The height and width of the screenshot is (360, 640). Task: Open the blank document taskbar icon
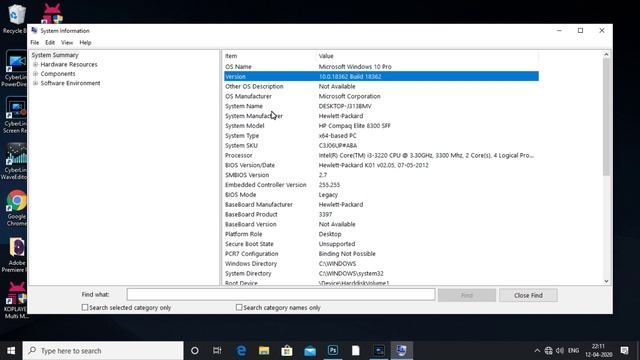coord(356,351)
